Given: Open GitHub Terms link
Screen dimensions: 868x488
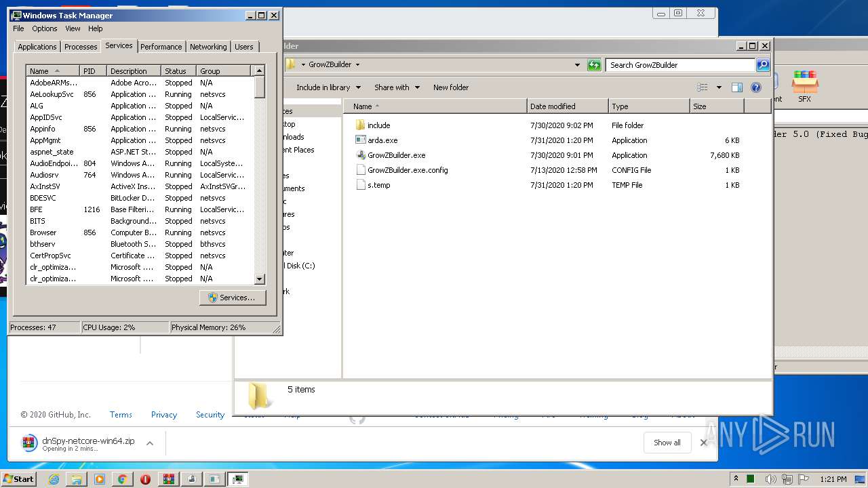Looking at the screenshot, I should pos(121,415).
